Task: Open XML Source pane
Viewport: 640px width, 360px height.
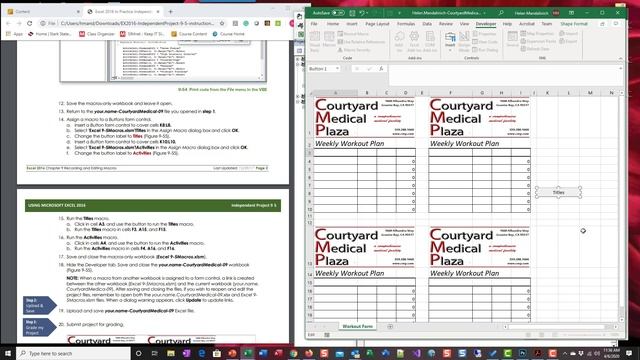Action: [512, 40]
